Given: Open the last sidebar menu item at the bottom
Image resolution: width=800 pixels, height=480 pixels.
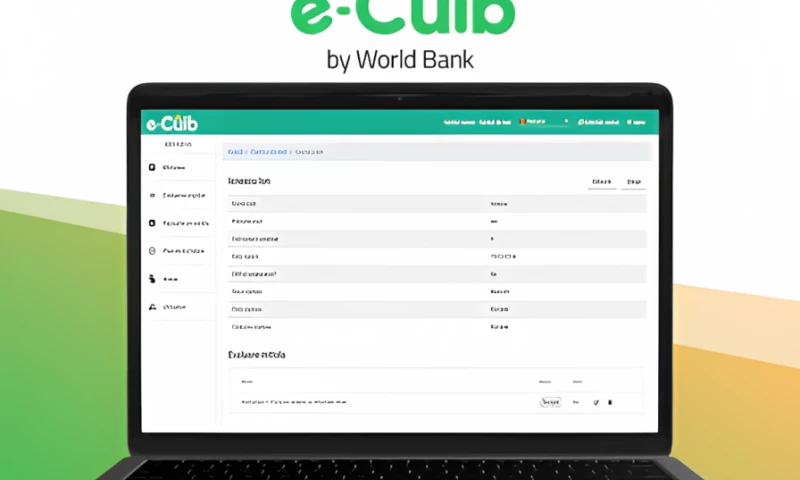Looking at the screenshot, I should 180,307.
